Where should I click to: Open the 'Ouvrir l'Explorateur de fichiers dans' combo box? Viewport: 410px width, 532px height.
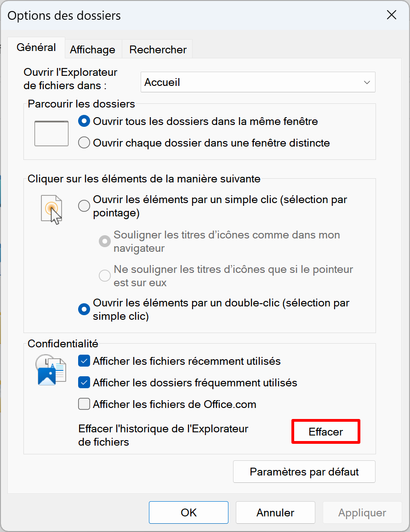(258, 82)
